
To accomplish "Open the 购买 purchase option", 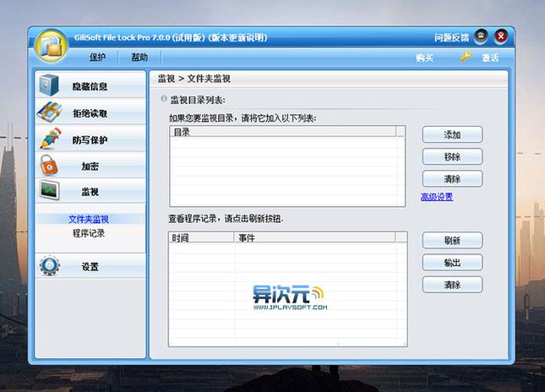I will (x=424, y=57).
